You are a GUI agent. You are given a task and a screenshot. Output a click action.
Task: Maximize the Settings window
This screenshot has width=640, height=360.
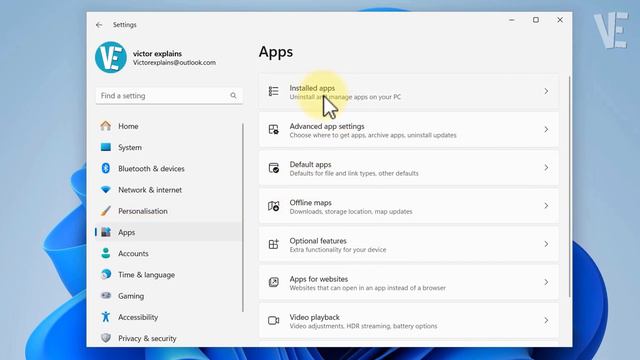point(536,20)
